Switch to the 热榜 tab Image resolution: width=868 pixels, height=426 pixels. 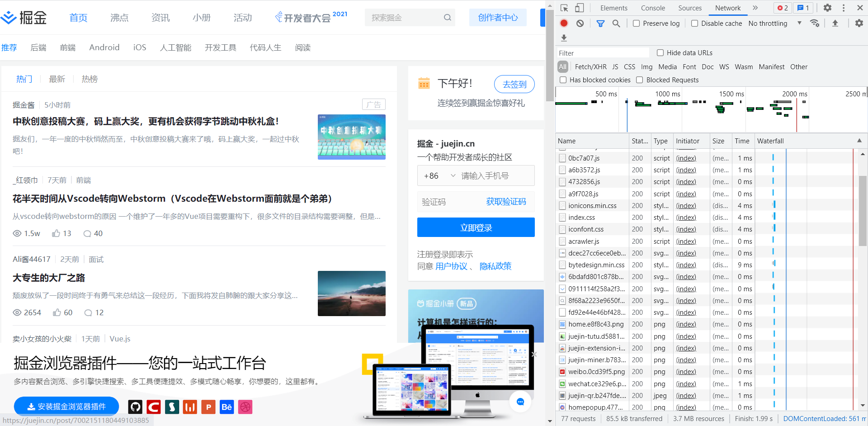(89, 79)
